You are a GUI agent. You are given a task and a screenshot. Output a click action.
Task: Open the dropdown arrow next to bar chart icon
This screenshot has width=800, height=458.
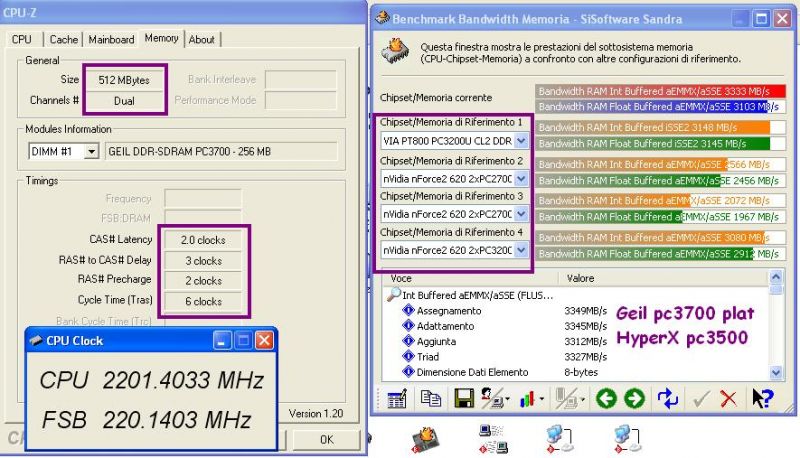pyautogui.click(x=541, y=399)
